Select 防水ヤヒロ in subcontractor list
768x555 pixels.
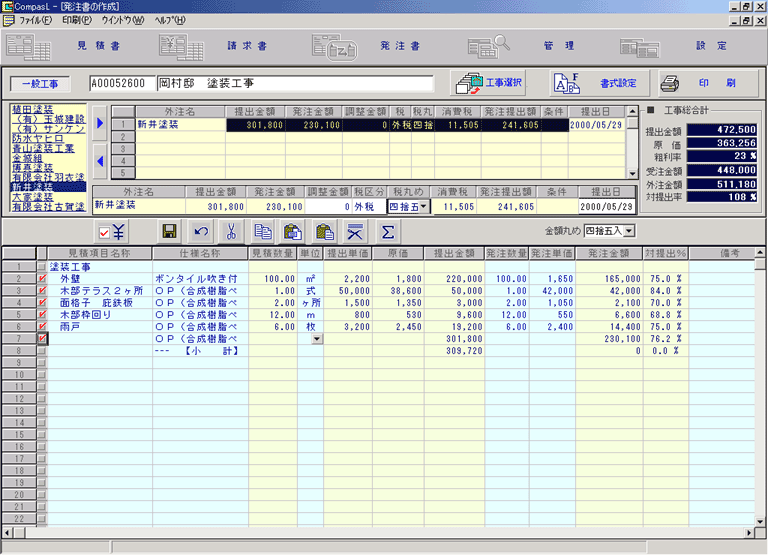[37, 139]
